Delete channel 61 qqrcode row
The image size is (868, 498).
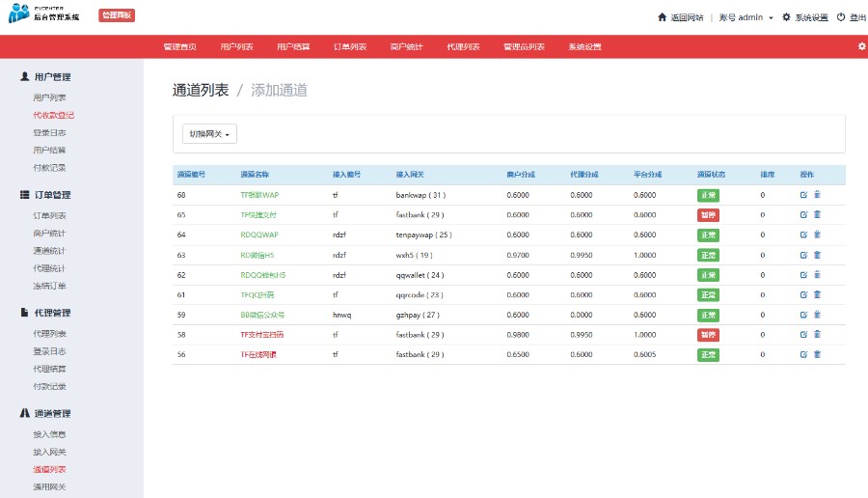(x=817, y=295)
